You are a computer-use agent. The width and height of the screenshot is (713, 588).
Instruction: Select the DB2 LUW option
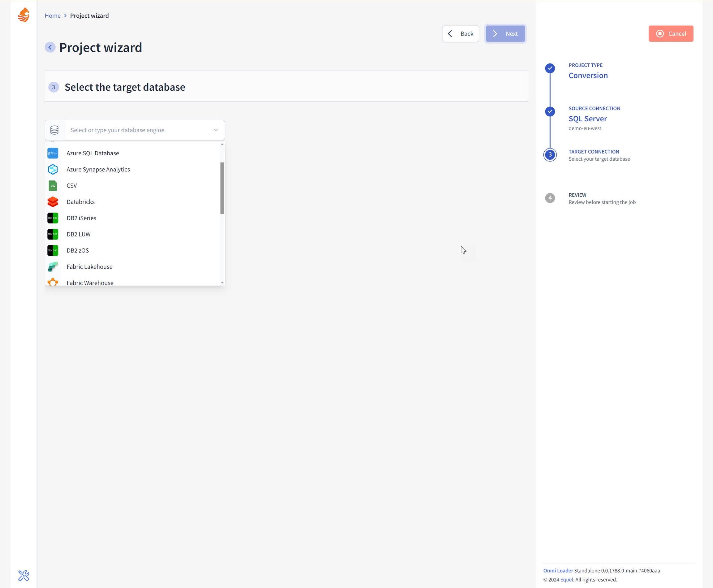click(x=79, y=234)
